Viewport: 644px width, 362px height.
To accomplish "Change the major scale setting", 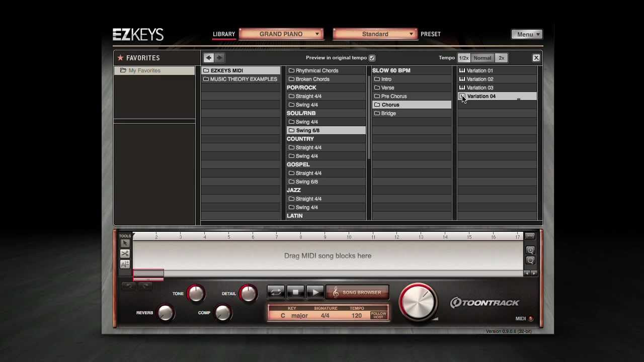I will point(299,316).
